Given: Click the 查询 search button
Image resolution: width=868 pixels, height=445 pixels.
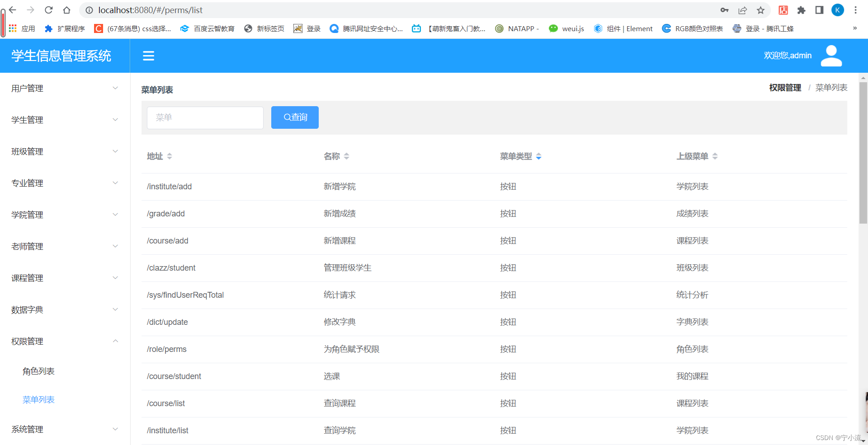Looking at the screenshot, I should (295, 117).
